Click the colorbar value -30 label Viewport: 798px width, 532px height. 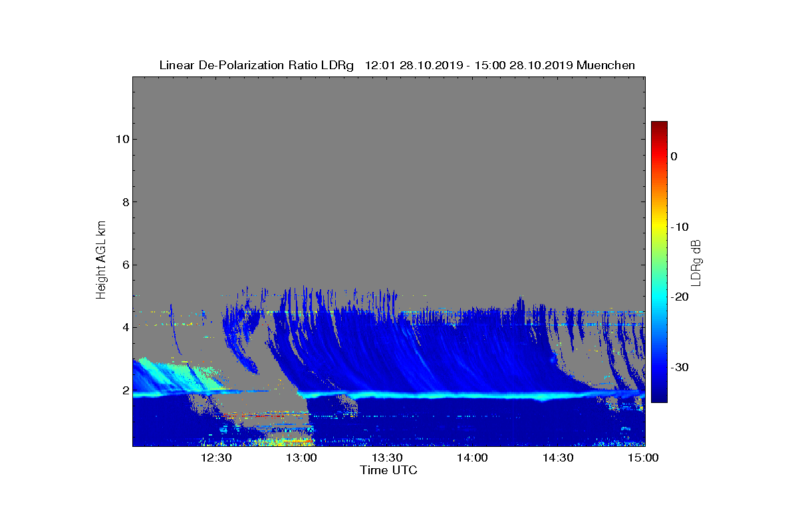678,368
